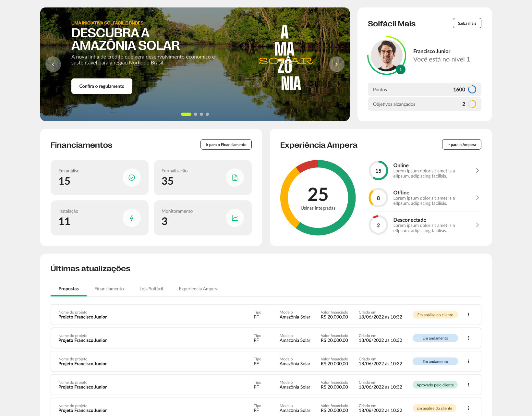The height and width of the screenshot is (416, 532).
Task: Click second row Em andamento status badge
Action: (x=435, y=338)
